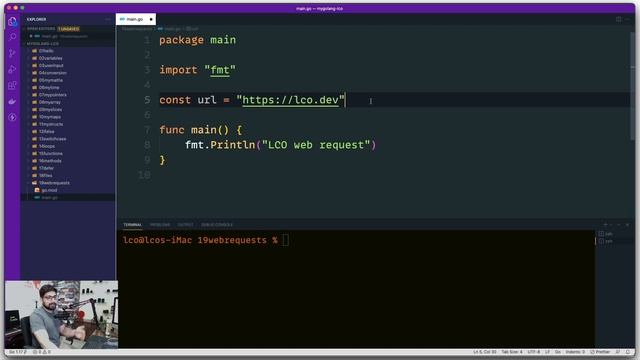The width and height of the screenshot is (640, 360).
Task: Open the 16methods folder
Action: click(x=50, y=161)
